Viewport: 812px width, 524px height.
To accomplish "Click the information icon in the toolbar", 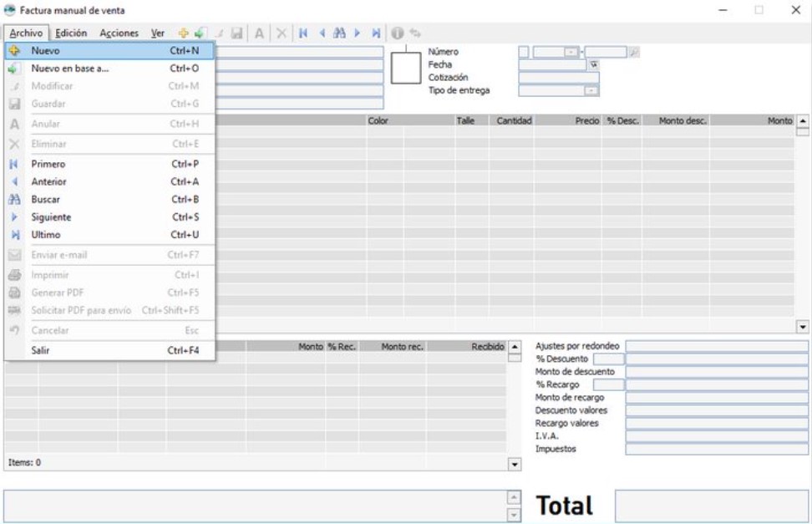I will point(397,33).
